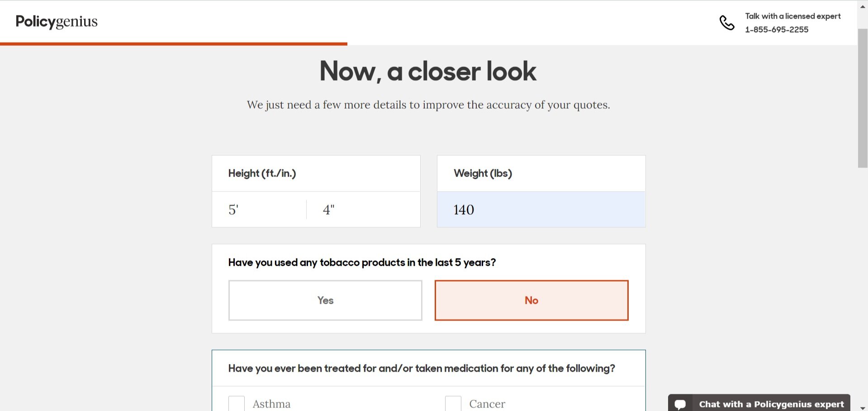Check the Cancer checkbox
868x411 pixels.
click(453, 403)
